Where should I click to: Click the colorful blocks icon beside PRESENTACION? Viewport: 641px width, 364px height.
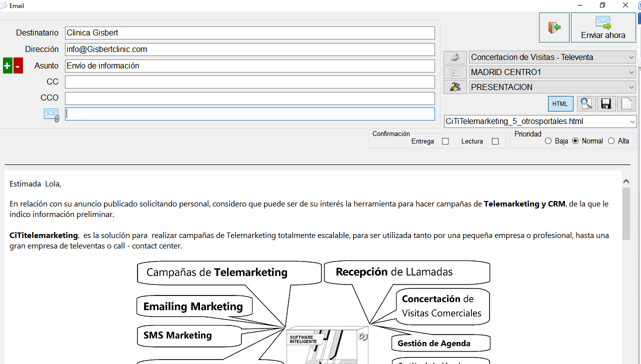[x=455, y=87]
